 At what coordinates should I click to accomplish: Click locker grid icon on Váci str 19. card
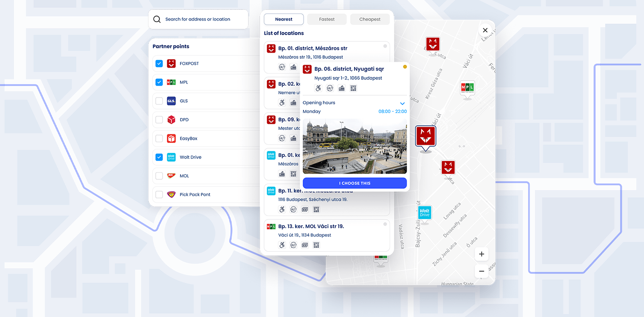[316, 245]
